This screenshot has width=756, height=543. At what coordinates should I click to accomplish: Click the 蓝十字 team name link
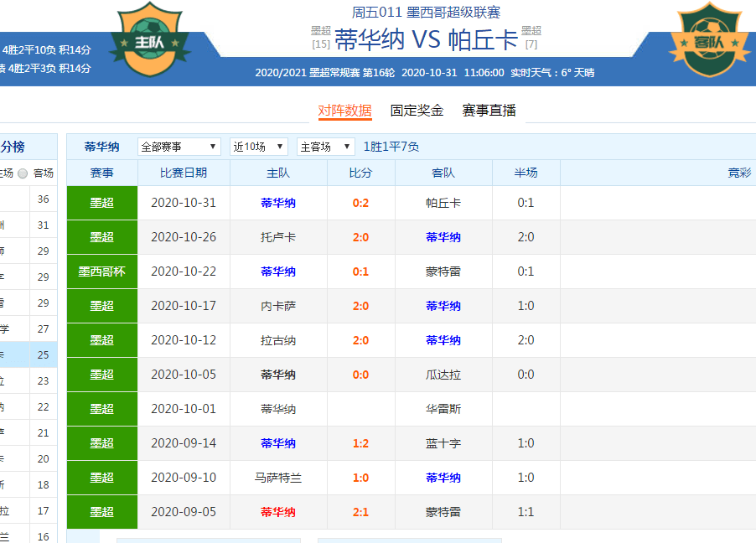point(443,443)
